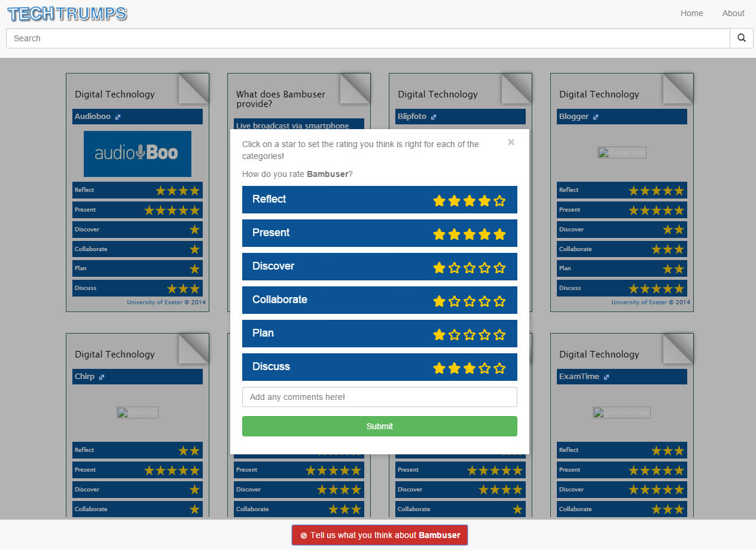The width and height of the screenshot is (756, 550).
Task: Click the Blogger card title
Action: point(574,117)
